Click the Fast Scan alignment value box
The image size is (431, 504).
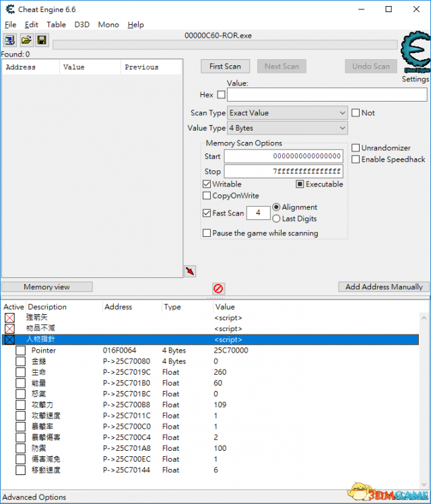point(259,213)
